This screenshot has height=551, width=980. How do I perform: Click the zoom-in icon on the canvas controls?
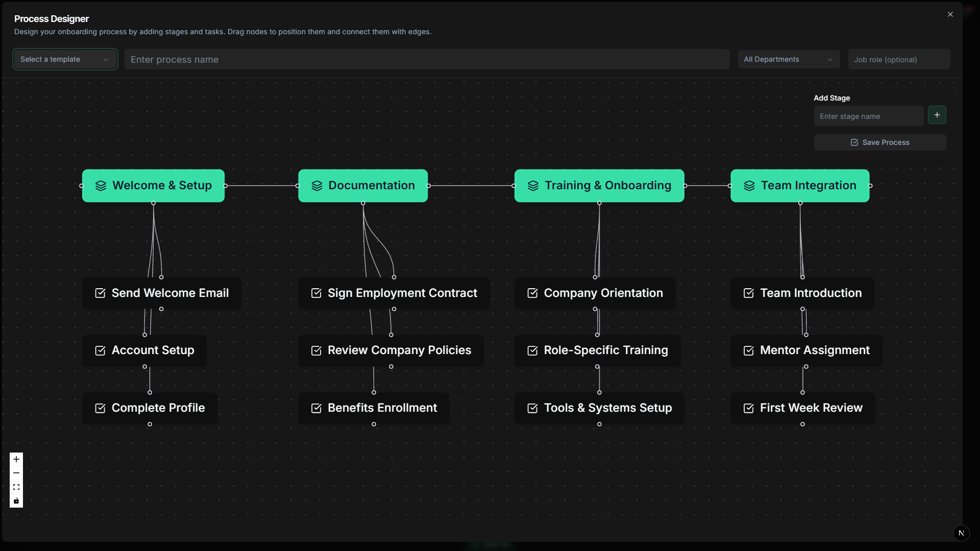(16, 459)
